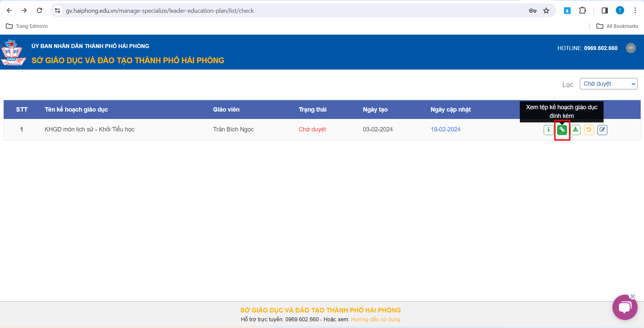Image resolution: width=644 pixels, height=328 pixels.
Task: Expand the Lọc filter dropdown showing Chờ duyệt
Action: coord(608,84)
